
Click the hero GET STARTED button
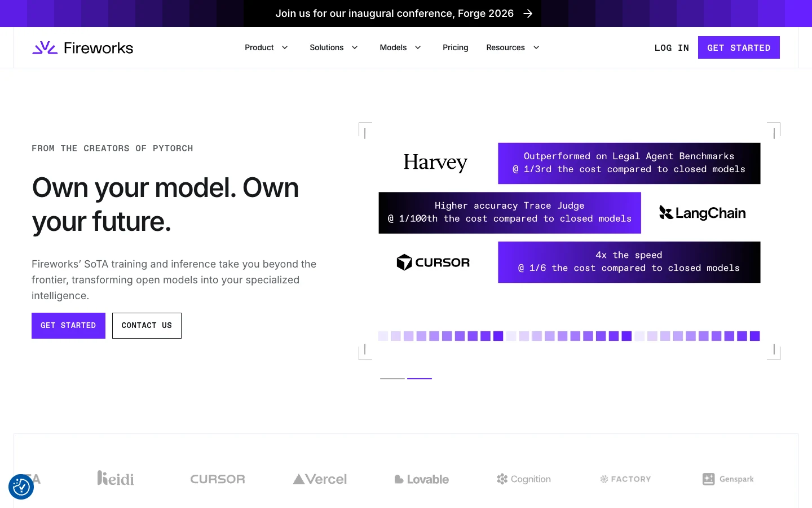pos(68,326)
